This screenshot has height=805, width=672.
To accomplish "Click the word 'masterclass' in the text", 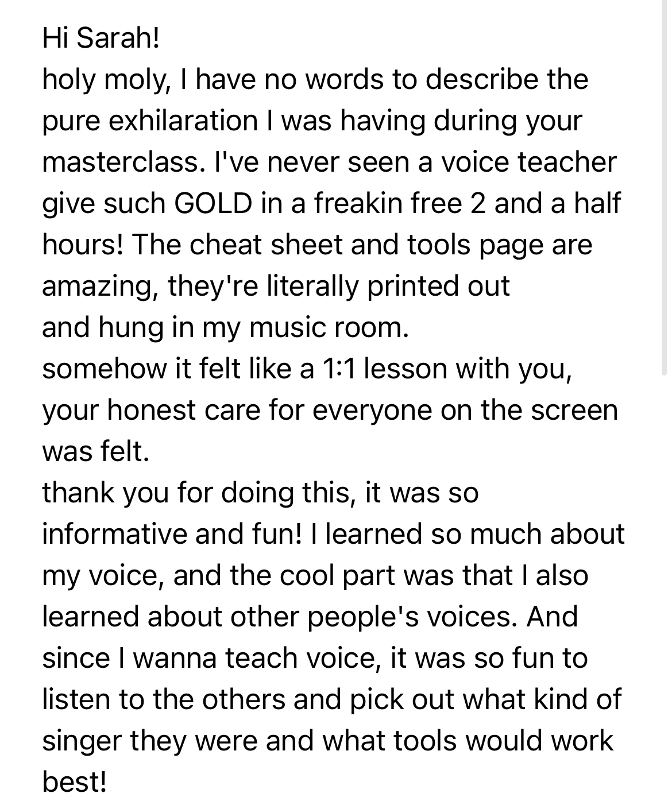I will [118, 162].
